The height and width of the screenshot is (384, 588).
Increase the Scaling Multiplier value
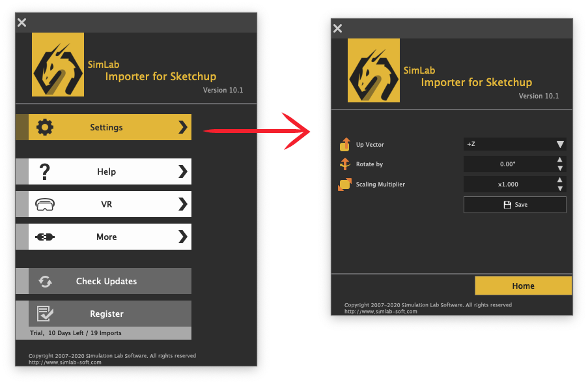560,180
